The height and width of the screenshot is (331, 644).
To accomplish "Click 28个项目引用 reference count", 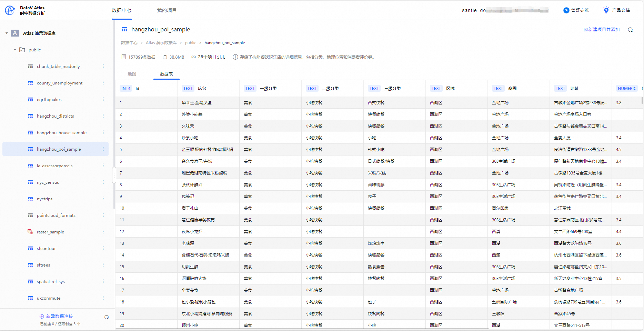I will click(x=208, y=57).
